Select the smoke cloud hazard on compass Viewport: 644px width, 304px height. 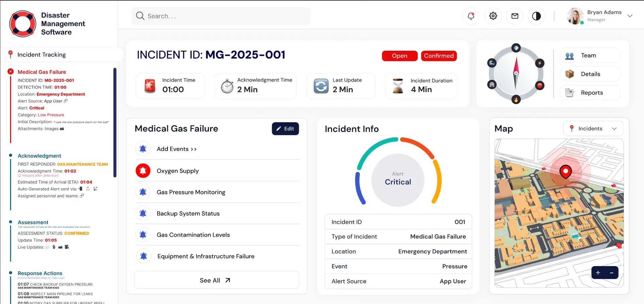click(516, 48)
